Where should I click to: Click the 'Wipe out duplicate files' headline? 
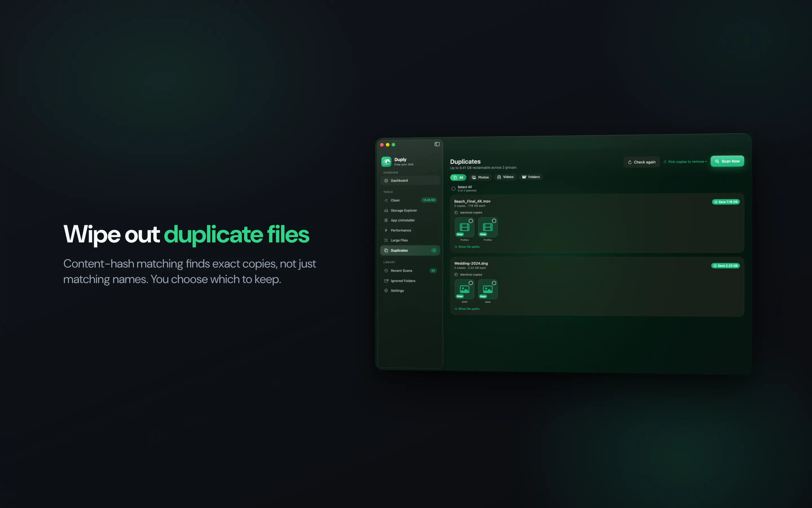[x=186, y=235]
